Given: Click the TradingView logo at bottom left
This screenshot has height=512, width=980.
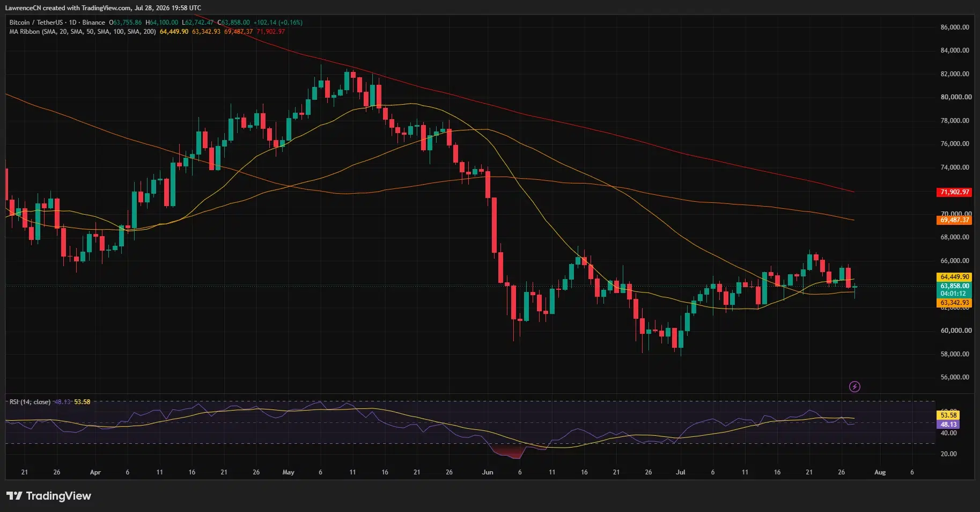Looking at the screenshot, I should (x=49, y=496).
